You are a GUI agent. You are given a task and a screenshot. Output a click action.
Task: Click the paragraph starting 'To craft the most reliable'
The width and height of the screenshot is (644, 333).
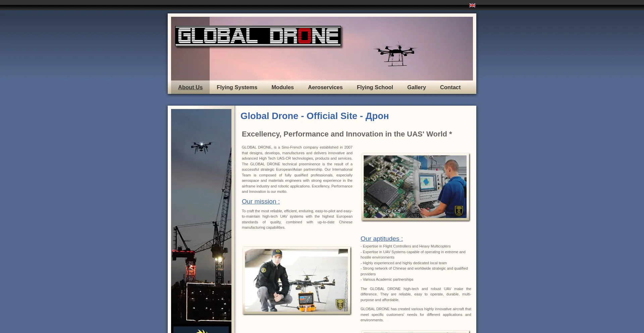297,219
